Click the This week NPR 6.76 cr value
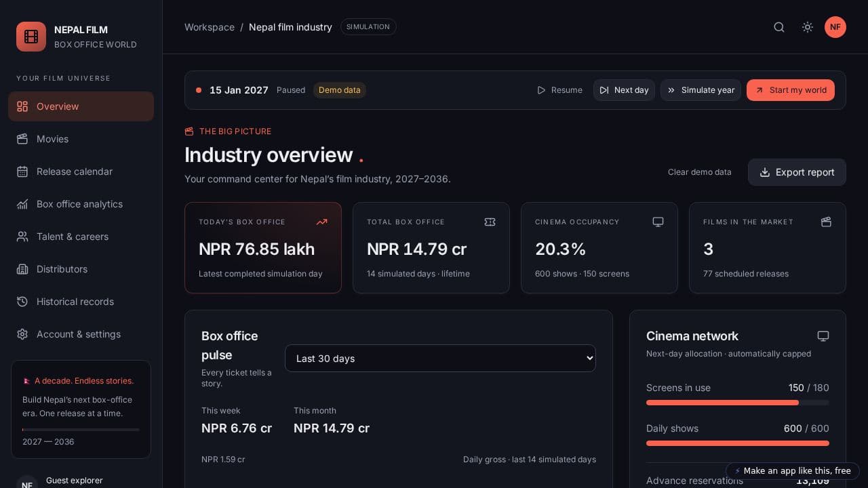 [x=237, y=428]
